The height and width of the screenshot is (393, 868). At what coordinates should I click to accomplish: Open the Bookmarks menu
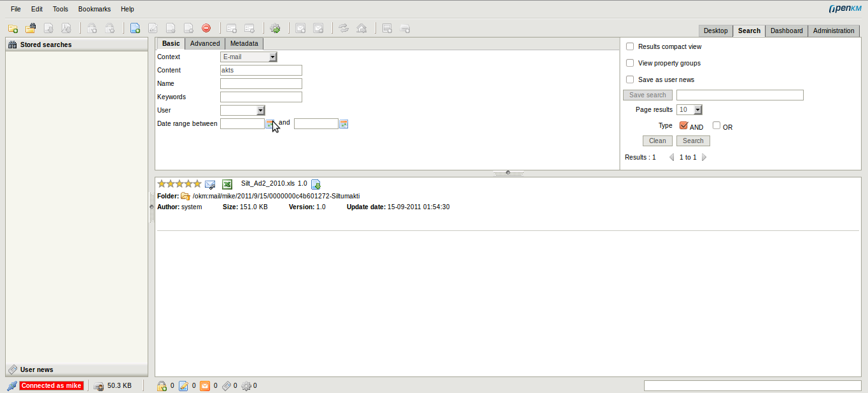tap(94, 10)
